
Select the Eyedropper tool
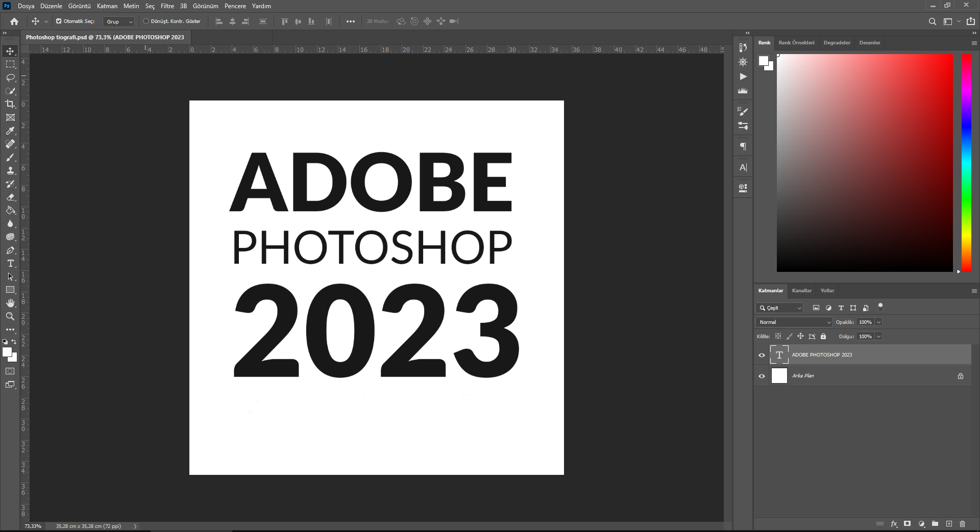[x=10, y=131]
